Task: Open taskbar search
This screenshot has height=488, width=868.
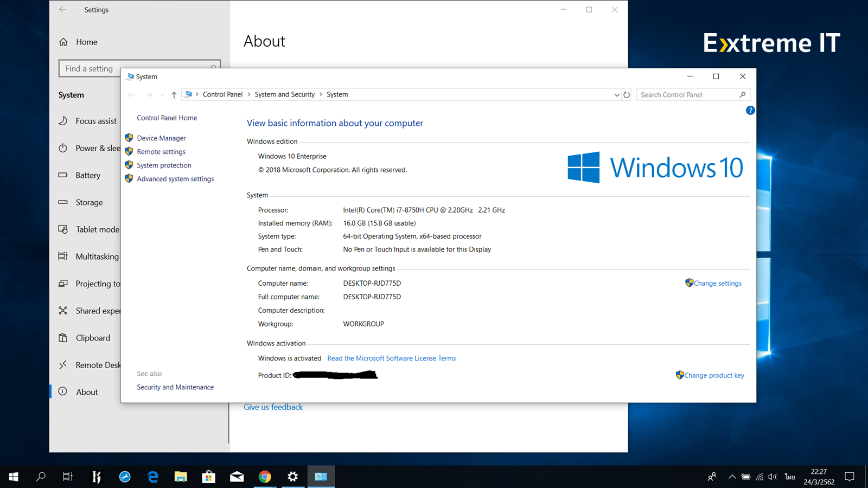Action: click(41, 477)
